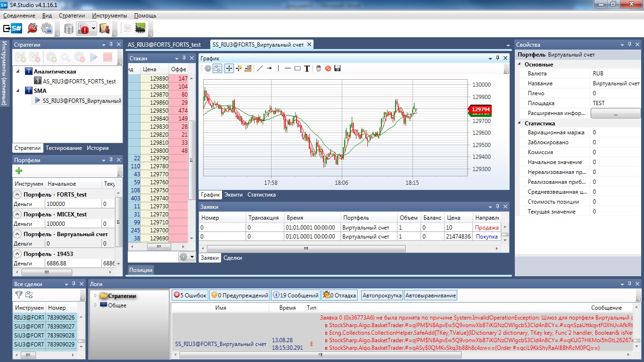Click chart settings gear in График toolbar
644x362 pixels.
coord(208,68)
